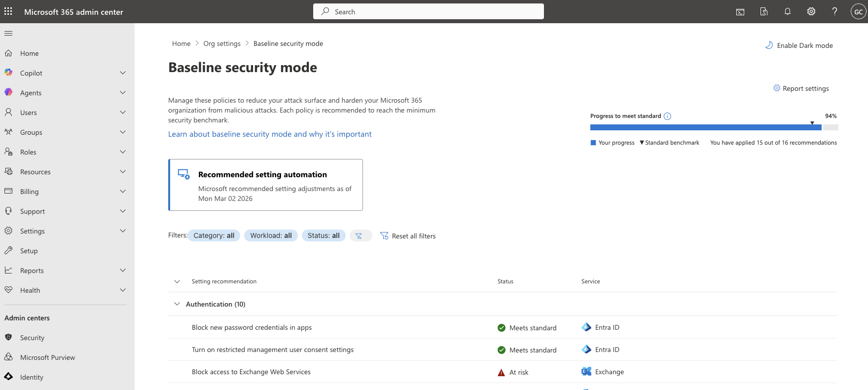Click the Identity diamond icon

[x=8, y=377]
